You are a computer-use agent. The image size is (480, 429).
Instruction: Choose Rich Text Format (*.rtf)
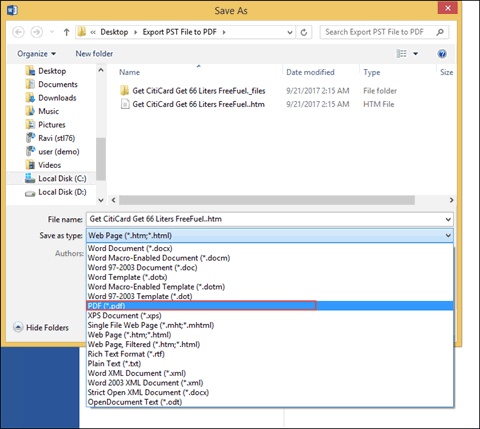270,354
